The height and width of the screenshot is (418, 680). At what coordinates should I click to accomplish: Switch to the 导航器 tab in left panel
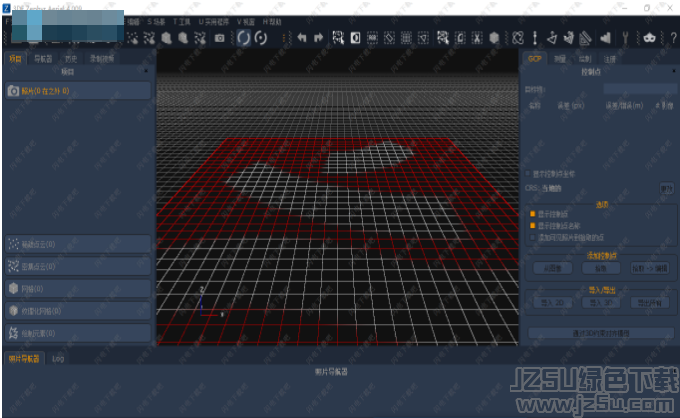[x=43, y=59]
